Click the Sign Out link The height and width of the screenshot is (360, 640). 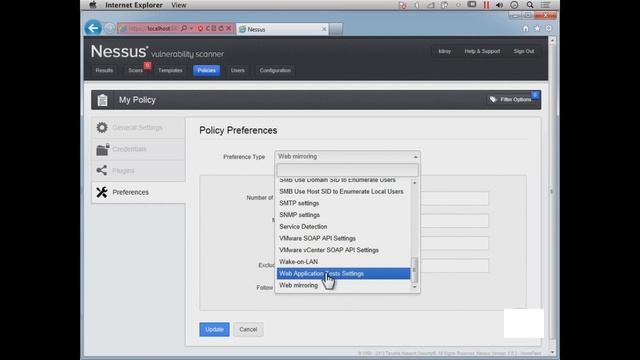pyautogui.click(x=524, y=51)
